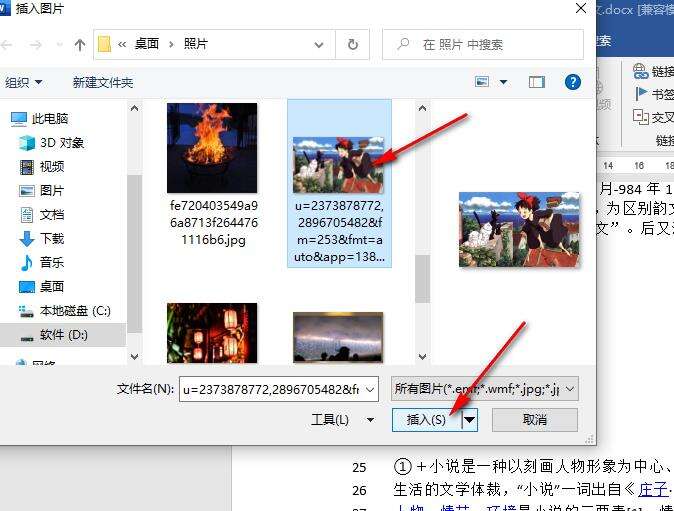The image size is (674, 511).
Task: Click file name fe720403549a96a8713f2644761116b6.jpg
Action: coord(214,223)
